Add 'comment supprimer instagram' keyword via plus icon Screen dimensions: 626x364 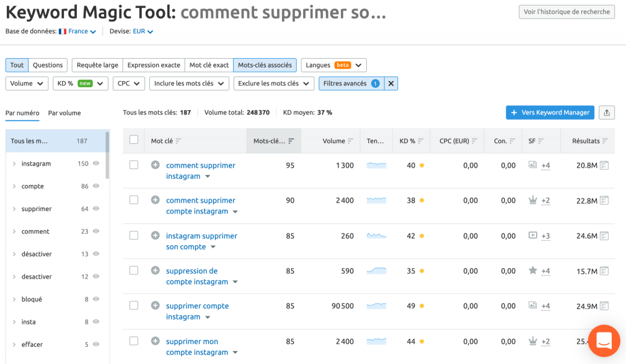(156, 165)
